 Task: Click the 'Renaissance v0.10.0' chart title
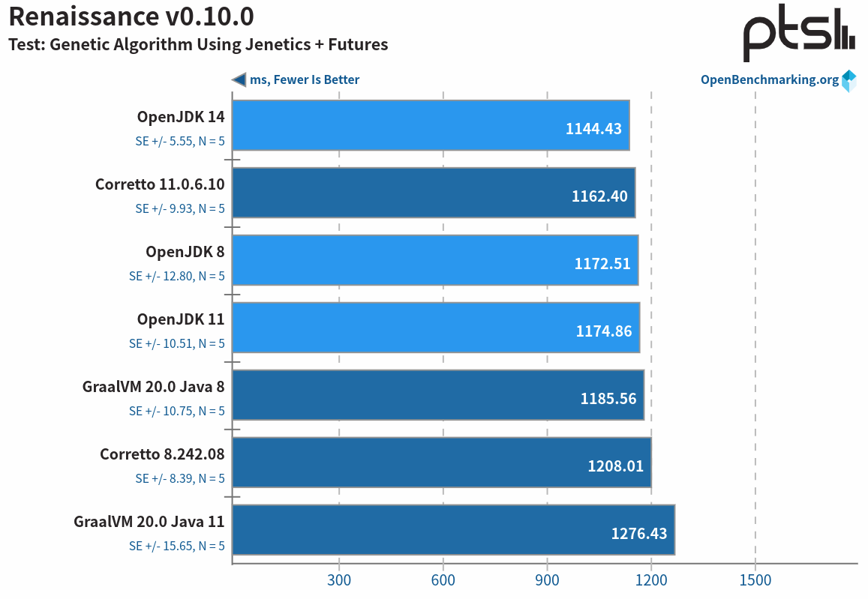(x=131, y=16)
